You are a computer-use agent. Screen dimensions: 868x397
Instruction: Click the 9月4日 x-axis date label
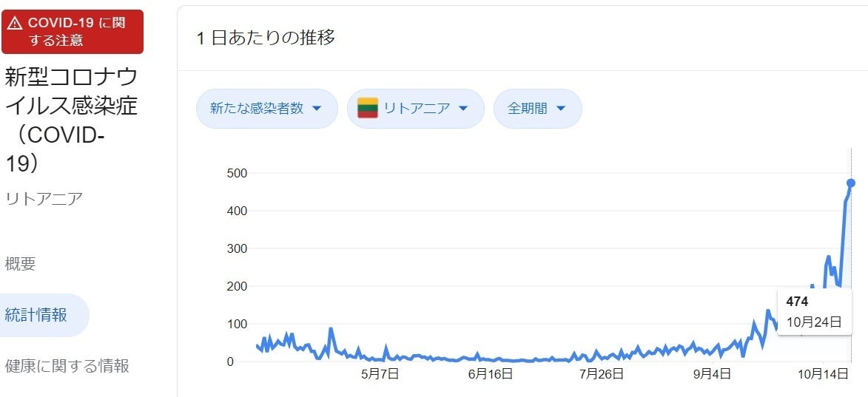click(713, 374)
